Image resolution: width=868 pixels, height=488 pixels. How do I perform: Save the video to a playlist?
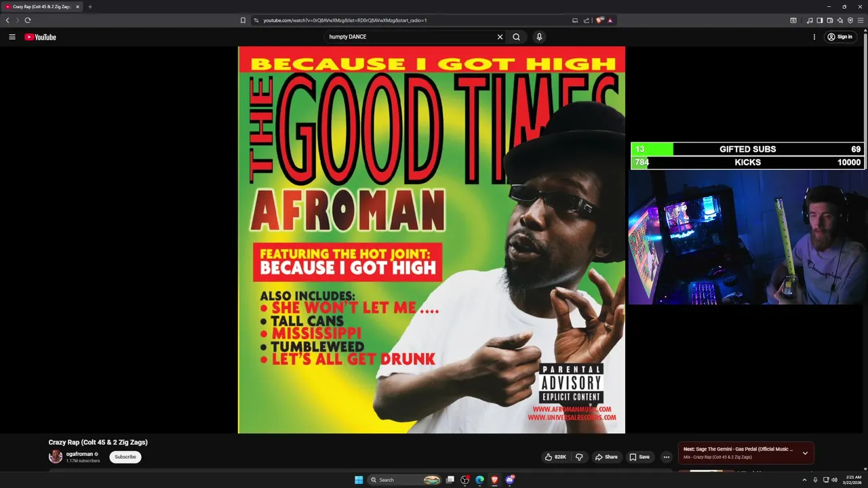[x=639, y=457]
